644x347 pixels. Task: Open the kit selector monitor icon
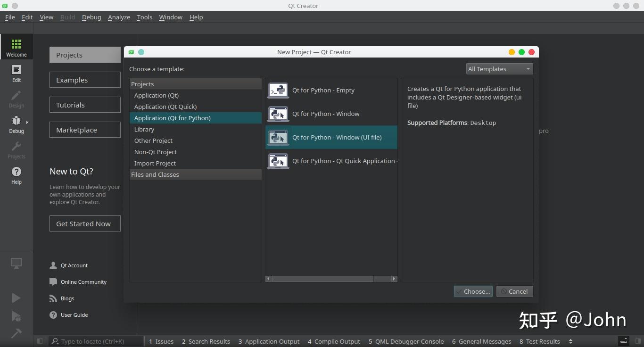pos(17,264)
